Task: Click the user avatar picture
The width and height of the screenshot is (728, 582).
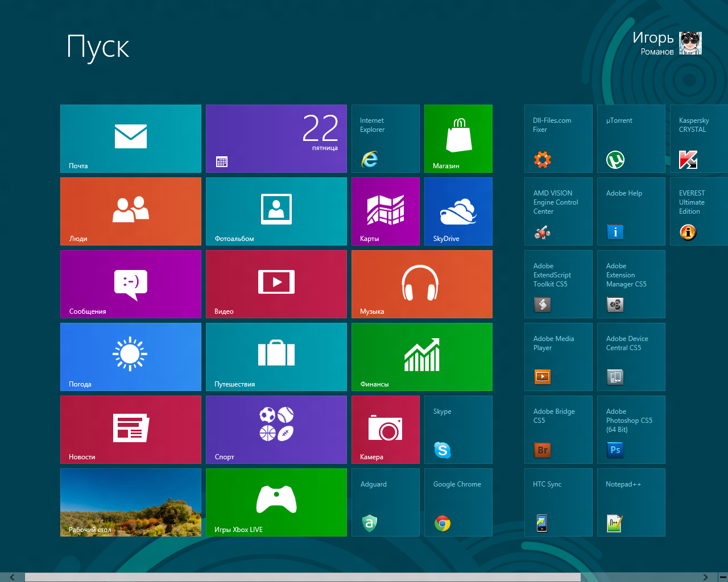Action: point(690,43)
